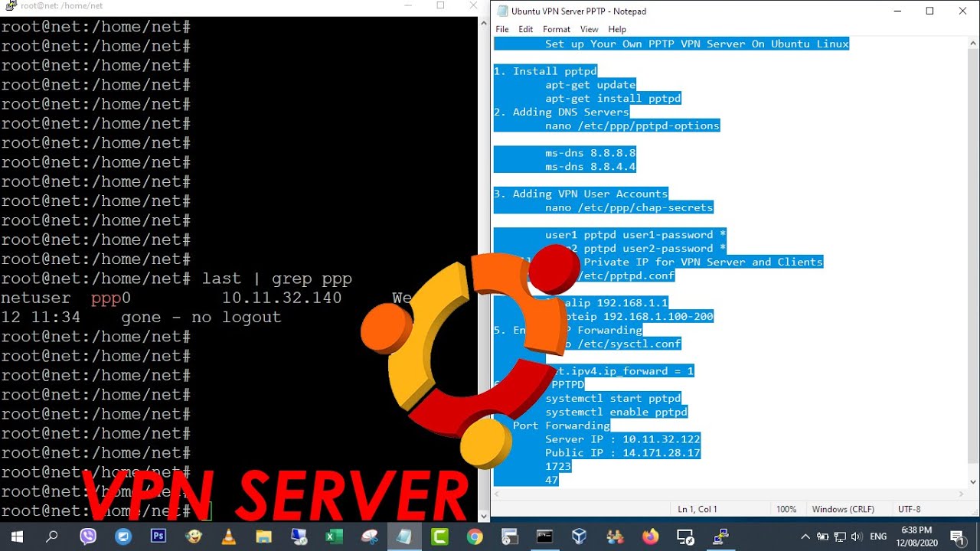Click Notepad scrollbar up arrow

973,43
